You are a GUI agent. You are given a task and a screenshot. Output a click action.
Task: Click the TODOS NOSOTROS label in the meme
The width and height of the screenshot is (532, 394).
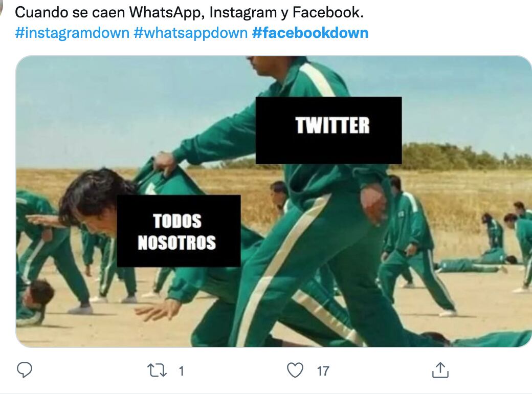[179, 231]
